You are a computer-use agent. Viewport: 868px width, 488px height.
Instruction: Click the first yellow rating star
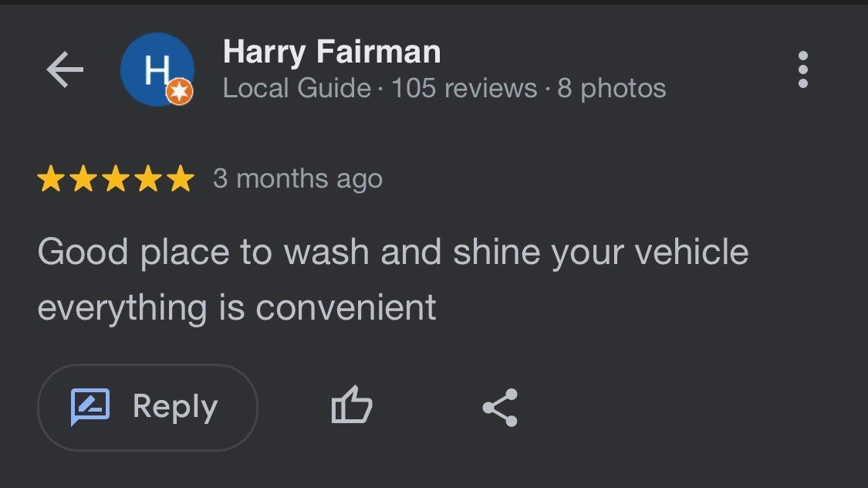(x=51, y=179)
